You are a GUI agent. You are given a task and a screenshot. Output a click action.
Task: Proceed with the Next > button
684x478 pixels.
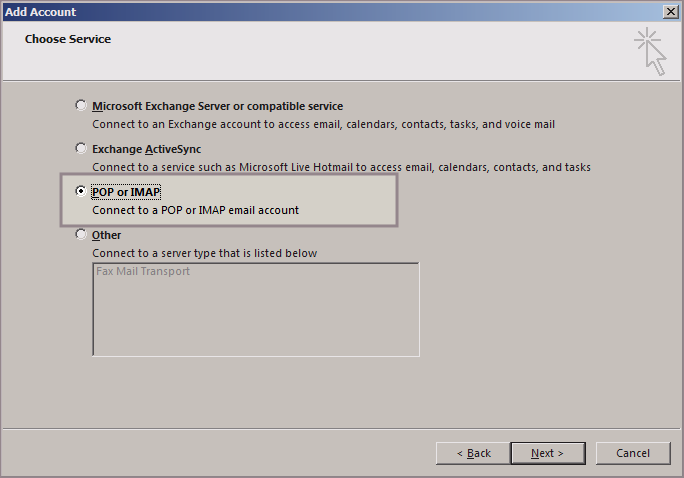click(x=547, y=453)
